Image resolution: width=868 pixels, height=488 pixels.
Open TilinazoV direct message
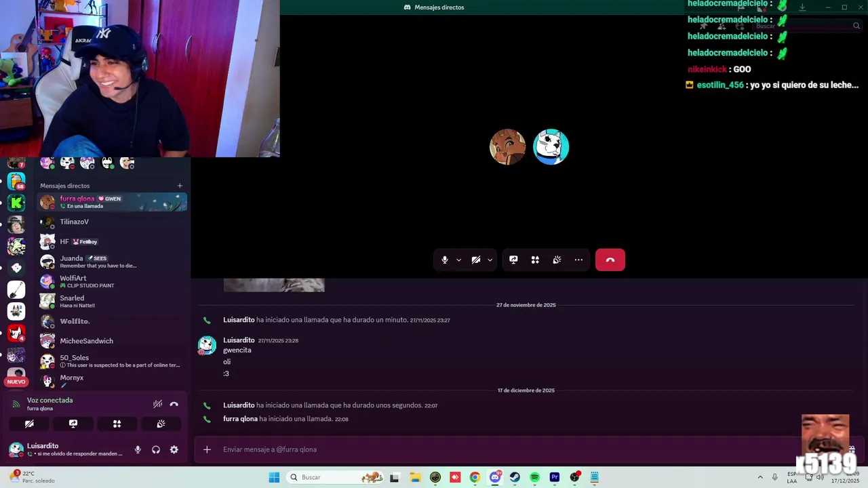click(x=112, y=222)
